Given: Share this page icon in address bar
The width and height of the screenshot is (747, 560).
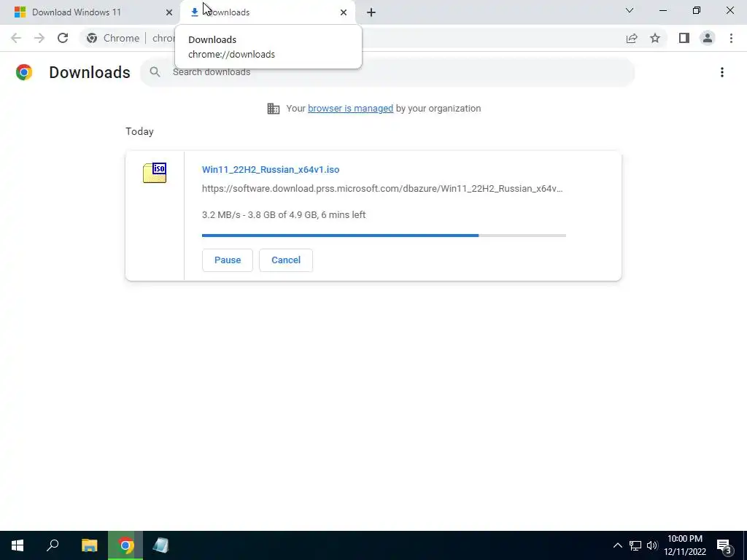Looking at the screenshot, I should tap(632, 38).
